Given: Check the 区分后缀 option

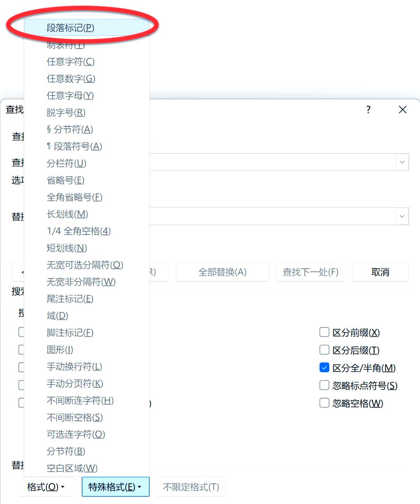Looking at the screenshot, I should point(324,350).
